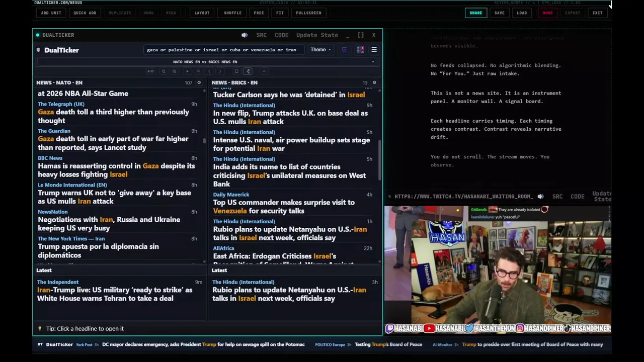
Task: Open NewsNation headline on negotiations with Iran
Action: [x=109, y=224]
